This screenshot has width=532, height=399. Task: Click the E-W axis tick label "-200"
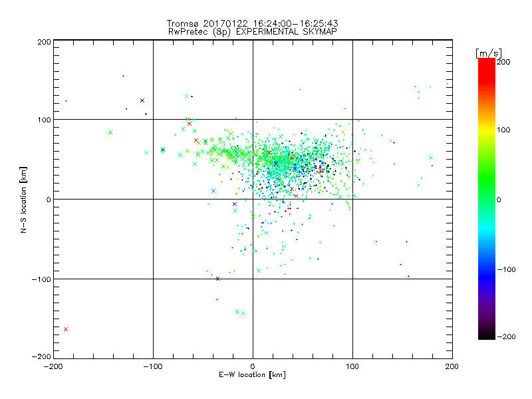coord(53,366)
